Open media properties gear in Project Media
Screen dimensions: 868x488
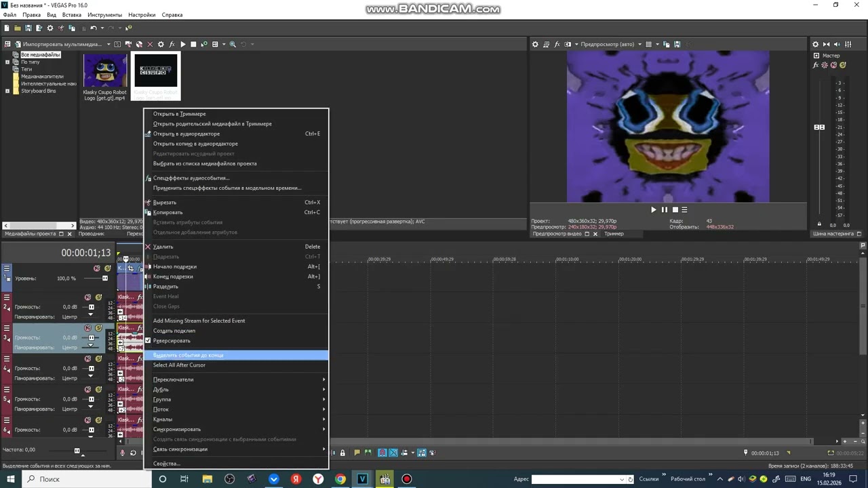(161, 44)
